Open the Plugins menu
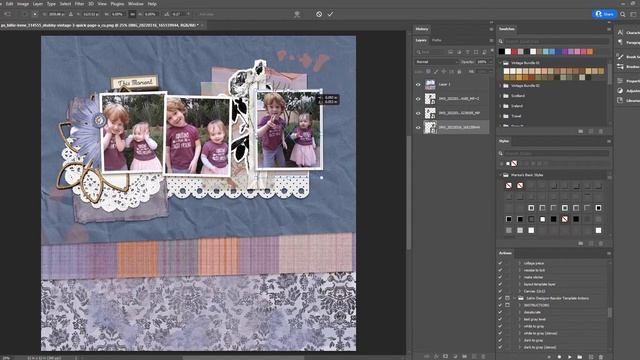 pos(117,4)
